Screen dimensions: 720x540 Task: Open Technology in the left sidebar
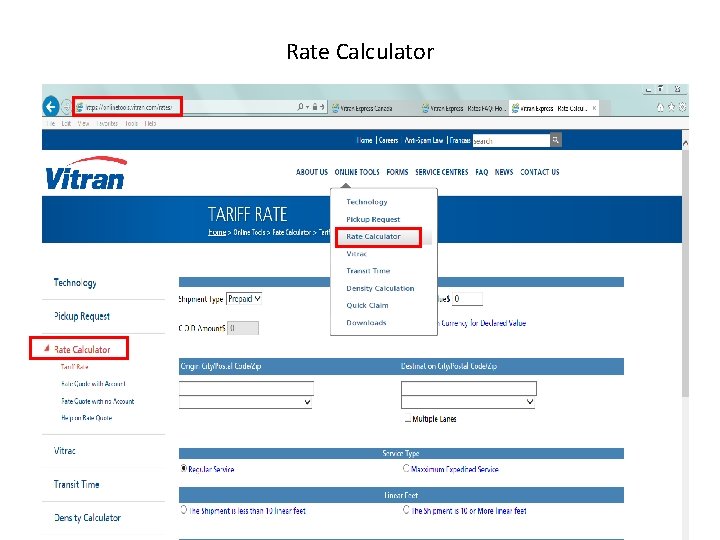point(75,283)
